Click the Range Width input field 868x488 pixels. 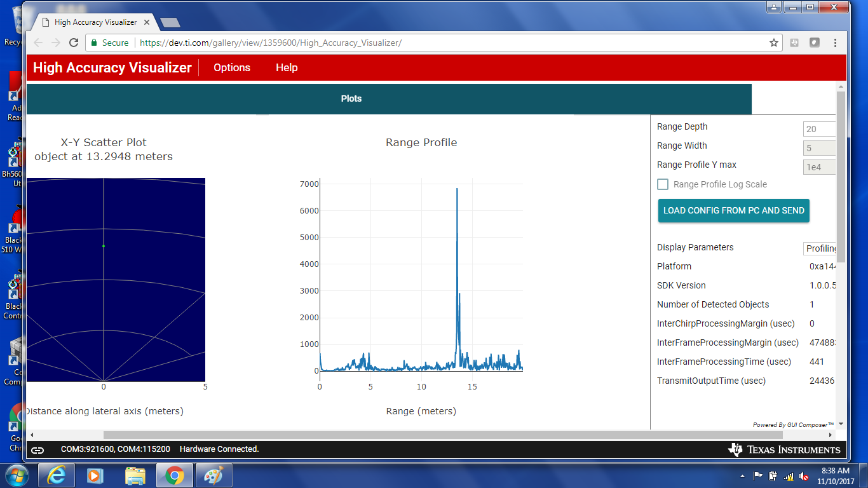820,148
